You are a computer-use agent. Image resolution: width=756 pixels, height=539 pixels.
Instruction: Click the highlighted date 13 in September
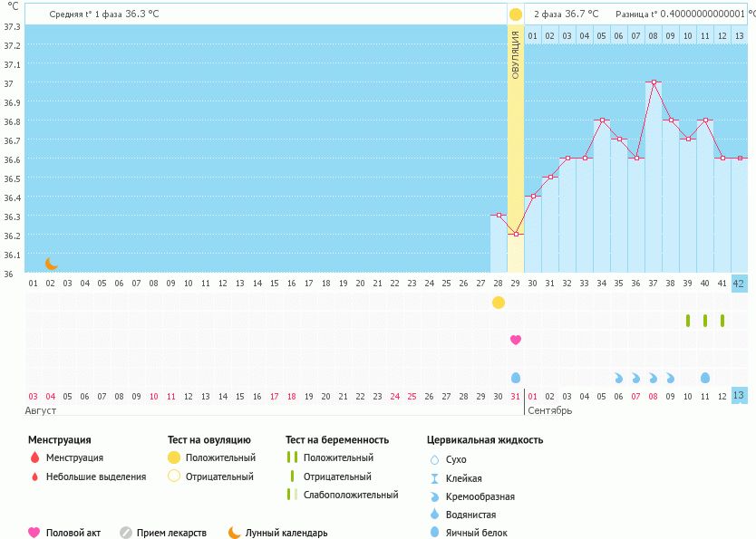pyautogui.click(x=739, y=396)
